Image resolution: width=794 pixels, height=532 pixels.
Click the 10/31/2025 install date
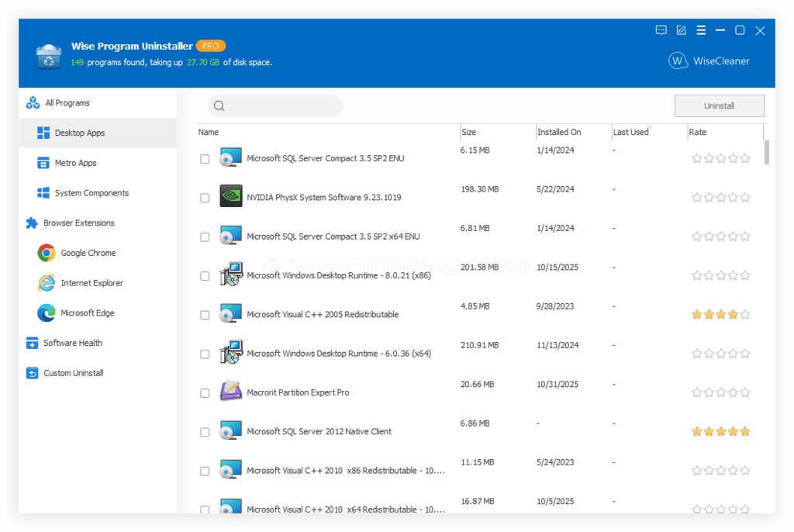558,385
